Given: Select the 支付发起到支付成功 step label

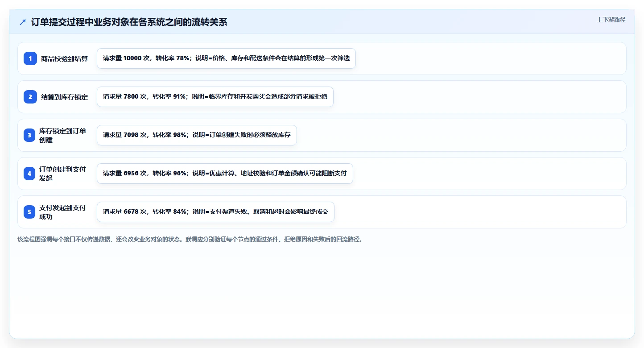Looking at the screenshot, I should coord(63,212).
